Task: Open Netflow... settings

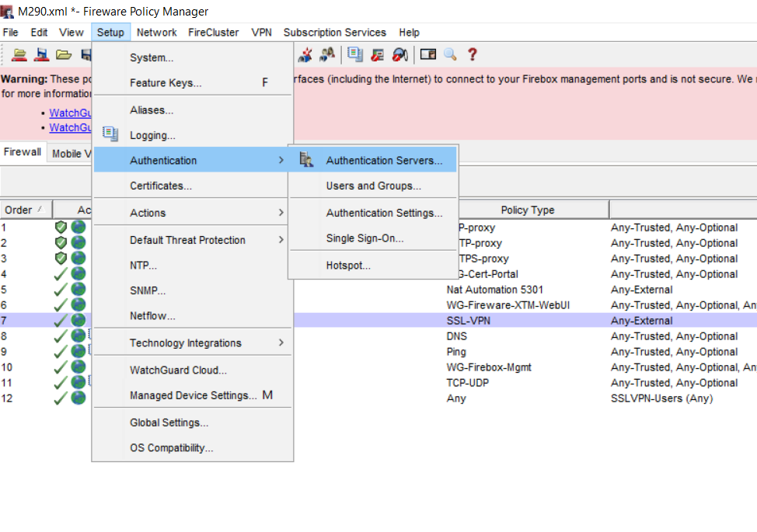Action: pyautogui.click(x=193, y=315)
